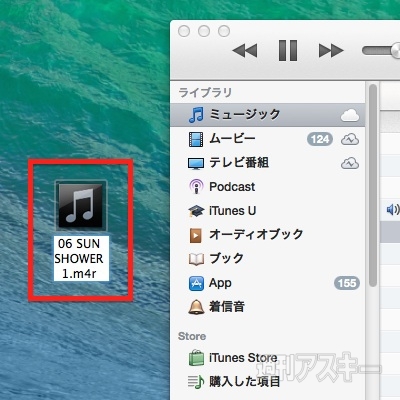Select the music note icon for ミュージック
The height and width of the screenshot is (400, 400).
click(x=196, y=115)
